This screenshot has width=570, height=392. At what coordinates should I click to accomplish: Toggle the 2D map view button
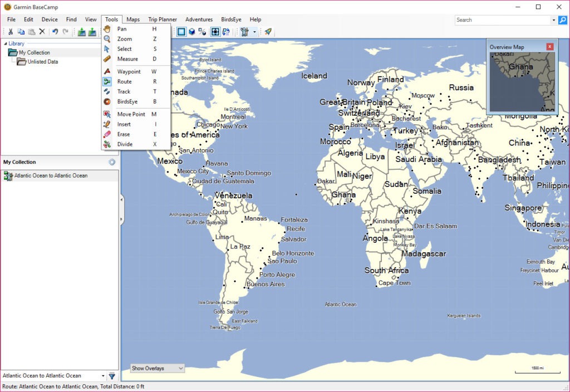(x=181, y=32)
